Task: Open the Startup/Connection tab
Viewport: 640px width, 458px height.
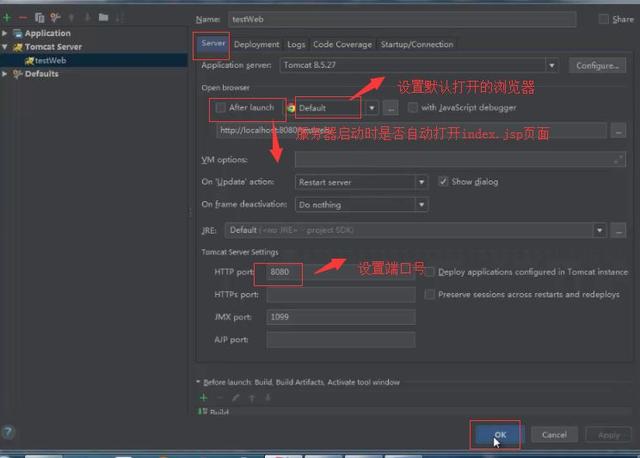Action: pos(417,44)
